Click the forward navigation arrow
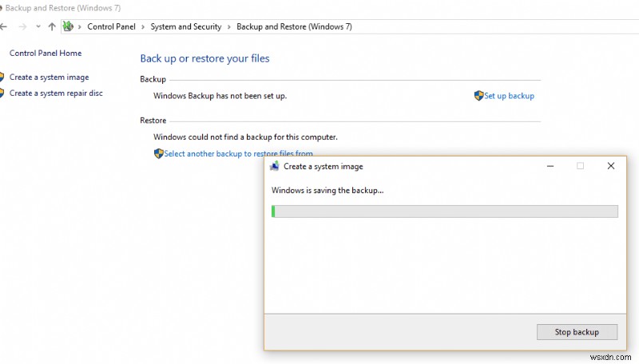The width and height of the screenshot is (639, 364). (x=21, y=26)
